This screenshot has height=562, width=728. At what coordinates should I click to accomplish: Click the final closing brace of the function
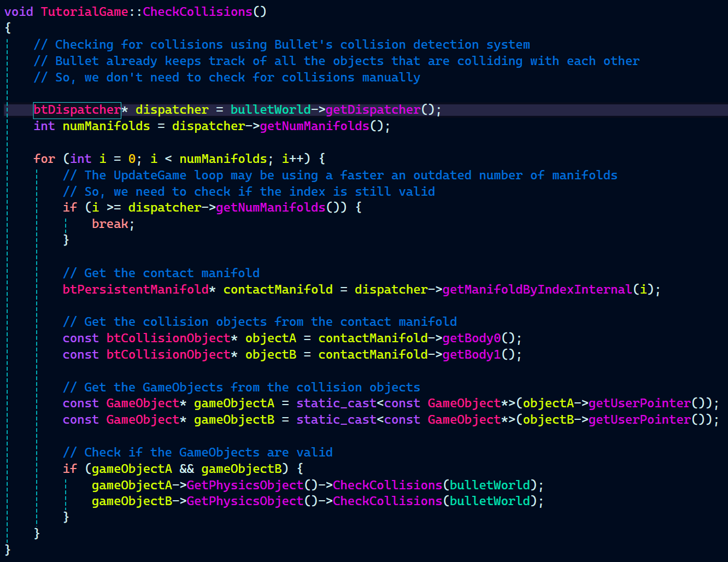click(x=8, y=549)
